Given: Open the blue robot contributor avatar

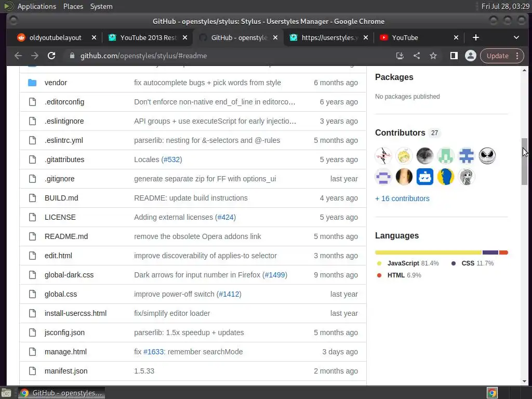Looking at the screenshot, I should (425, 177).
